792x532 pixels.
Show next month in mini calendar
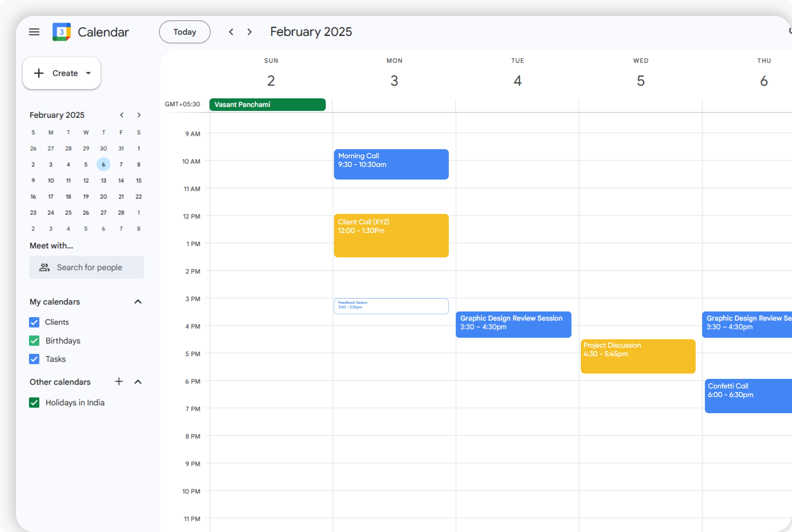pos(139,115)
